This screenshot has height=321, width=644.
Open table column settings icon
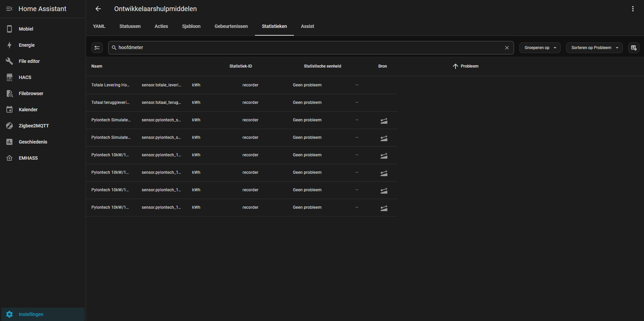(634, 48)
